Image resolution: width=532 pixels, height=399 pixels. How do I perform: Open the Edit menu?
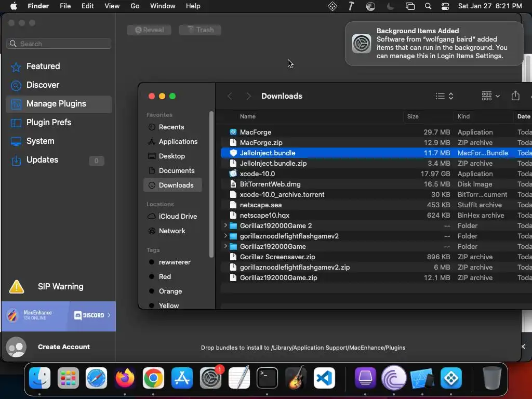(x=87, y=6)
